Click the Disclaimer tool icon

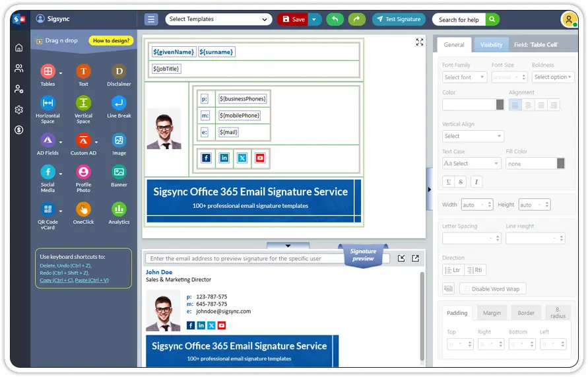click(119, 71)
